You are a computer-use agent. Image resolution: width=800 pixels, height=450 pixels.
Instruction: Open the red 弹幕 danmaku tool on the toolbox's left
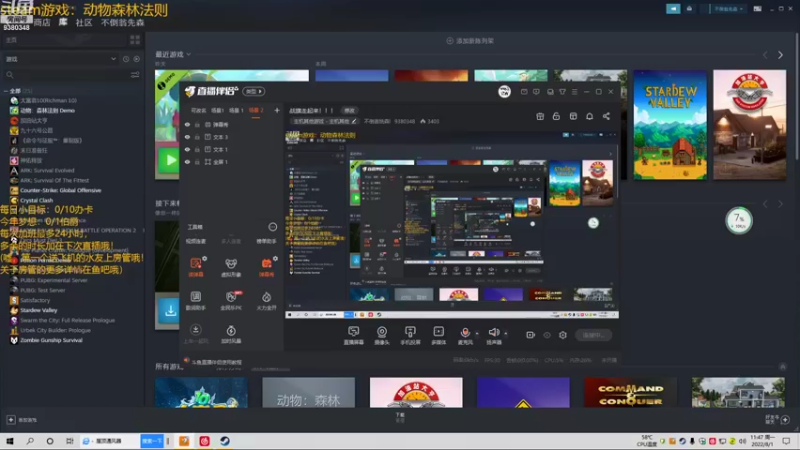(196, 267)
